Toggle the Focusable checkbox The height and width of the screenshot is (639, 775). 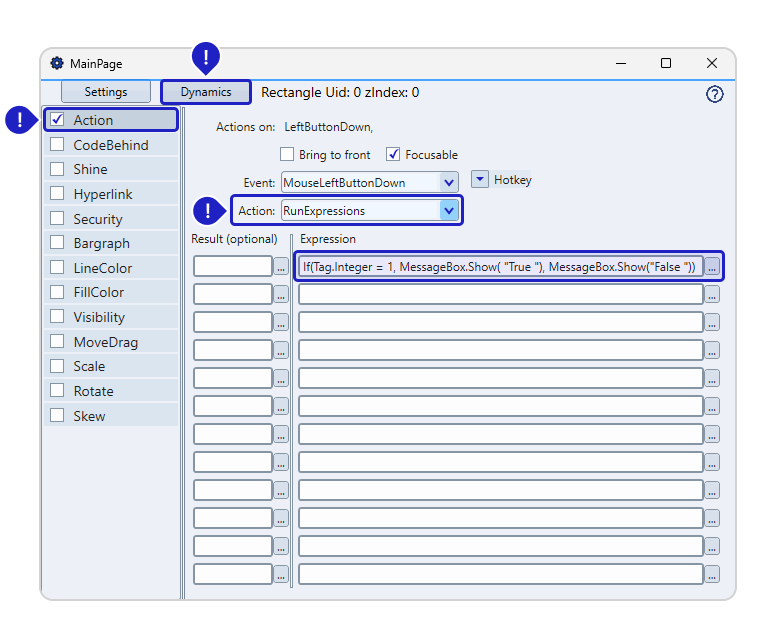[x=393, y=155]
